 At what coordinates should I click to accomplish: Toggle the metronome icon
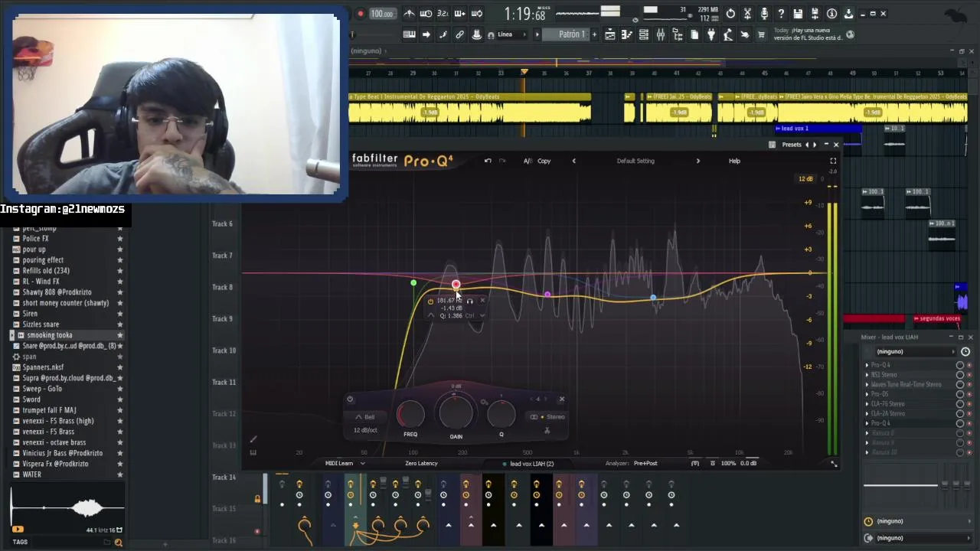[409, 14]
